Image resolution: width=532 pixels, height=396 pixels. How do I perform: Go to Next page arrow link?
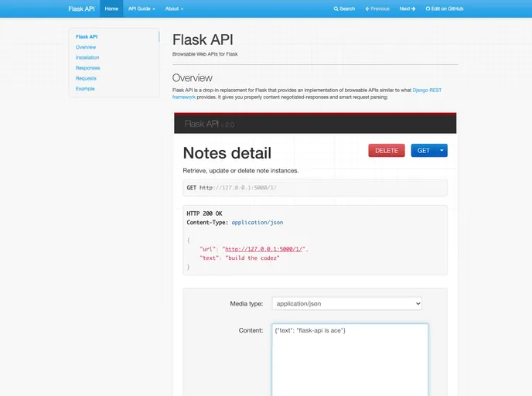[x=408, y=9]
